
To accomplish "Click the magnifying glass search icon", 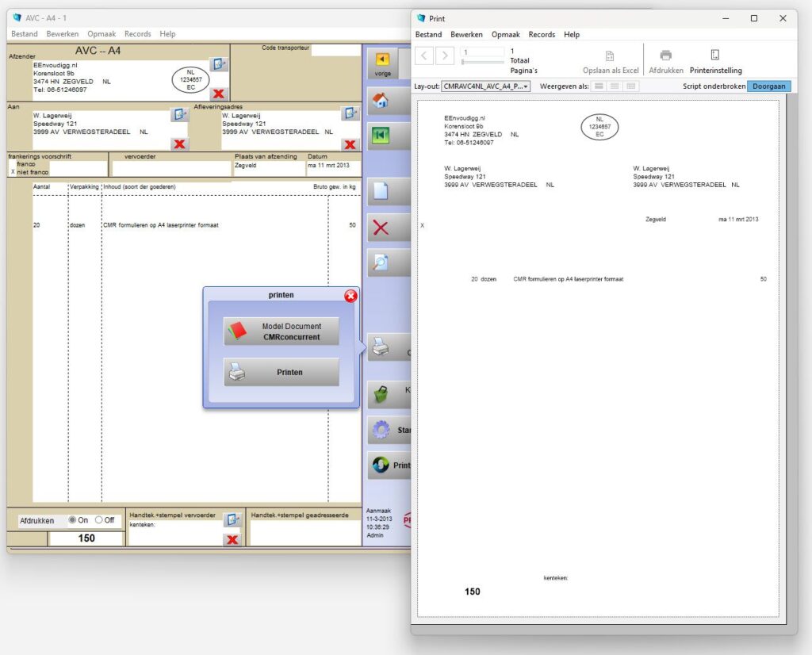I will click(x=381, y=262).
